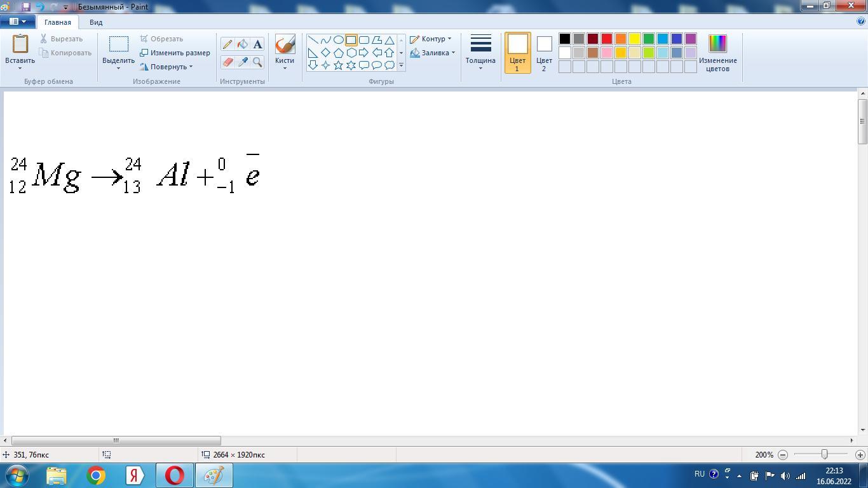Choose the Hexagon shape
868x488 pixels.
pos(351,53)
